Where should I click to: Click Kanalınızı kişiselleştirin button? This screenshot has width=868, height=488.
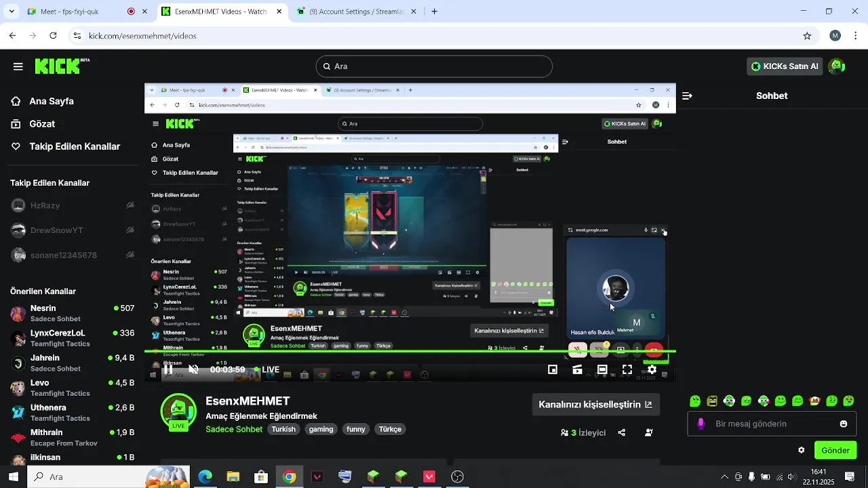tap(595, 405)
